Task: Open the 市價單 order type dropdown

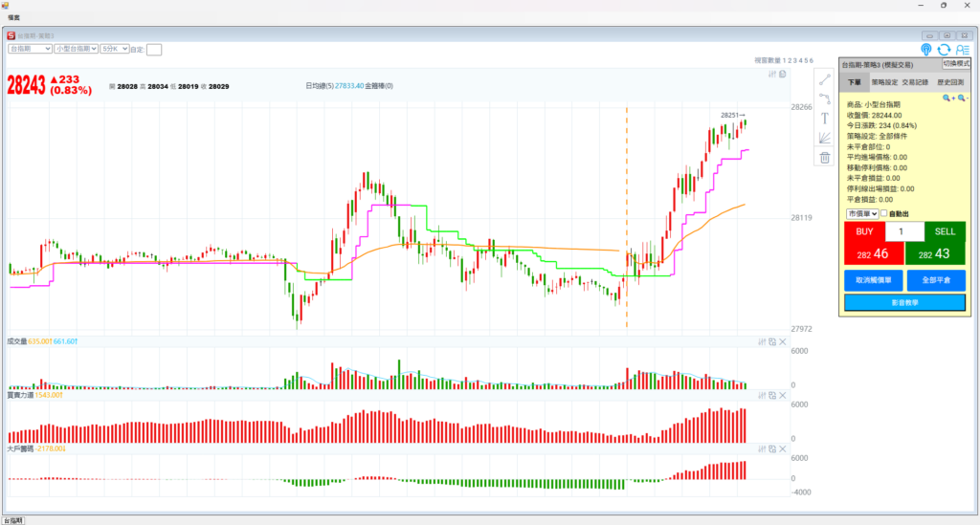Action: point(861,213)
